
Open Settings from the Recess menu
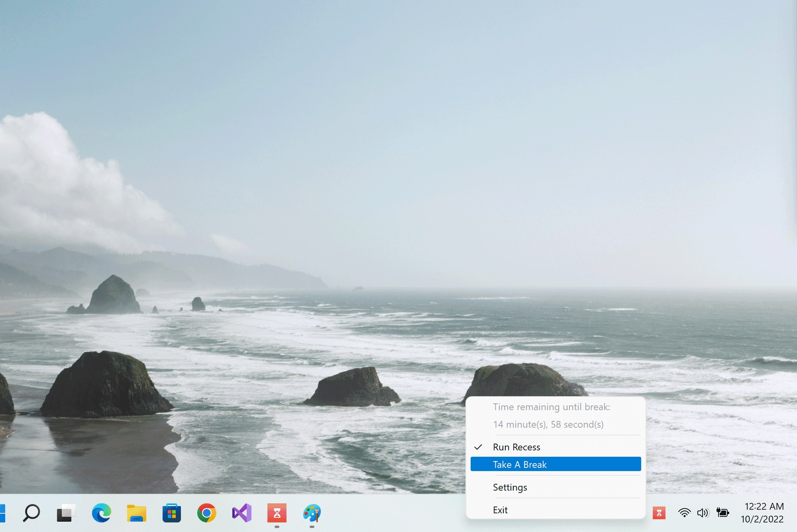click(x=510, y=487)
